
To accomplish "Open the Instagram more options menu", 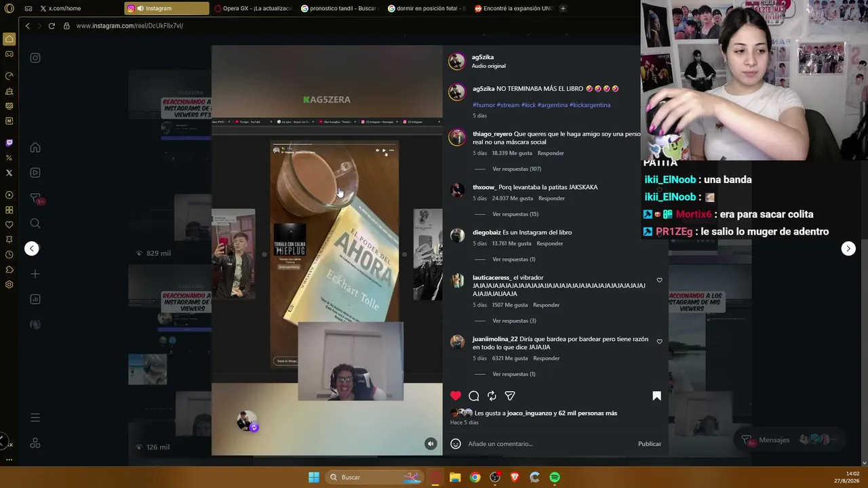I will (35, 418).
